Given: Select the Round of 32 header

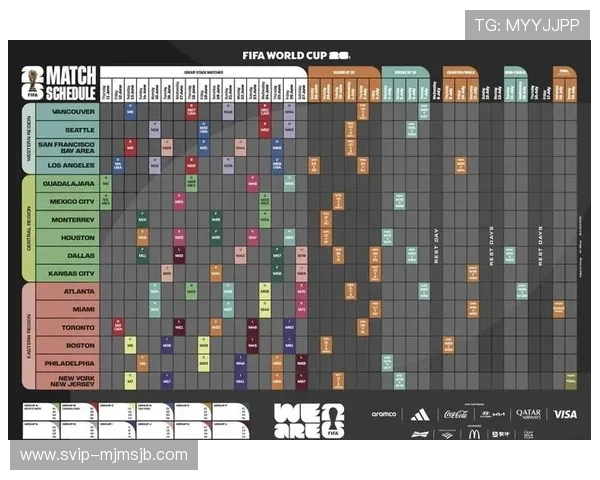Looking at the screenshot, I should click(x=343, y=72).
